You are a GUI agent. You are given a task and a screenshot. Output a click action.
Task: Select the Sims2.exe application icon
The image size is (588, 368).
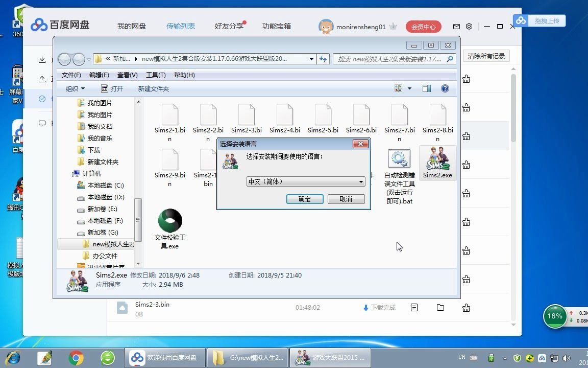(437, 158)
